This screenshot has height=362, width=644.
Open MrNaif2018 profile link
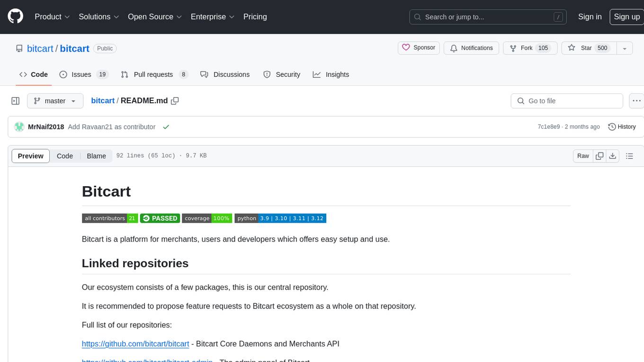[x=46, y=127]
